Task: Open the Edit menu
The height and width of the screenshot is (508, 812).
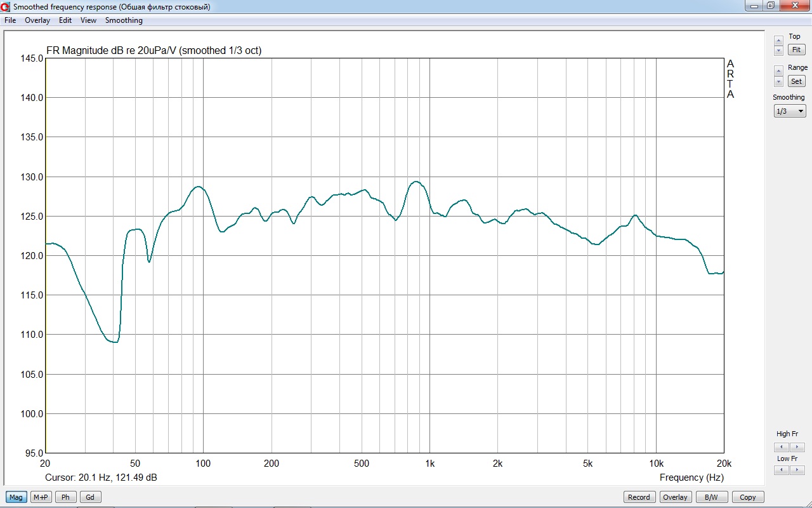Action: pyautogui.click(x=65, y=20)
